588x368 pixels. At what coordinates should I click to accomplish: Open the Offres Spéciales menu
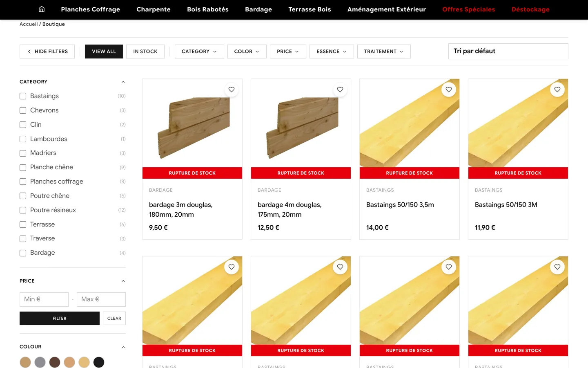(x=469, y=9)
